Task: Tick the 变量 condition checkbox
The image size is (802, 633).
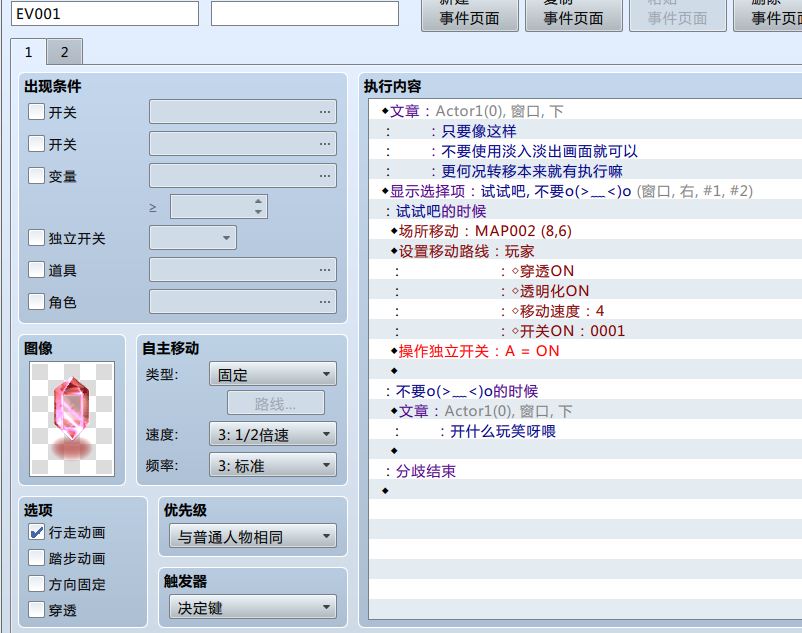Action: [36, 176]
